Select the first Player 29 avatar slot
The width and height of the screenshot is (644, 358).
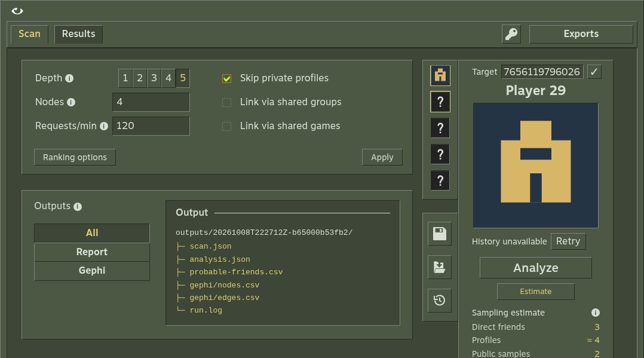(x=440, y=76)
